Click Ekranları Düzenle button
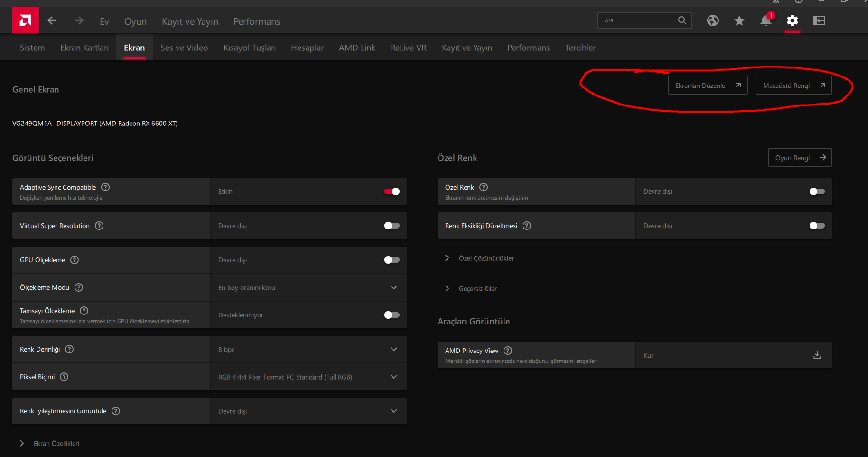868x457 pixels. [x=707, y=86]
